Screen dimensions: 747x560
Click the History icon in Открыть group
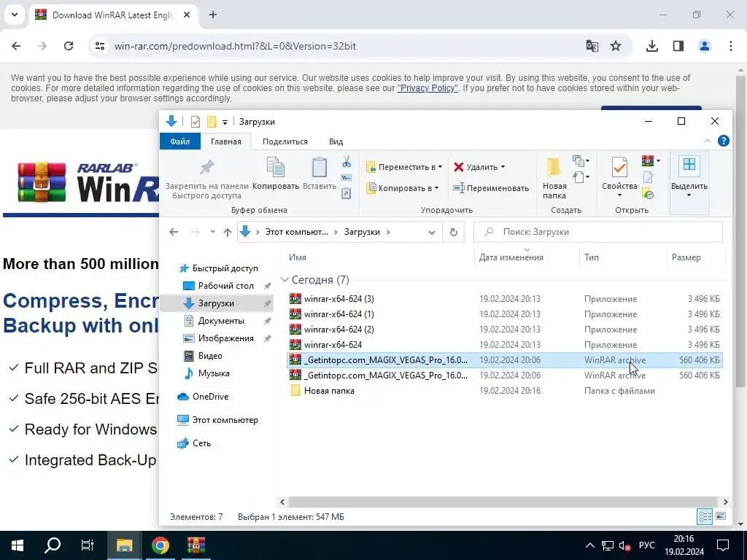[x=648, y=194]
